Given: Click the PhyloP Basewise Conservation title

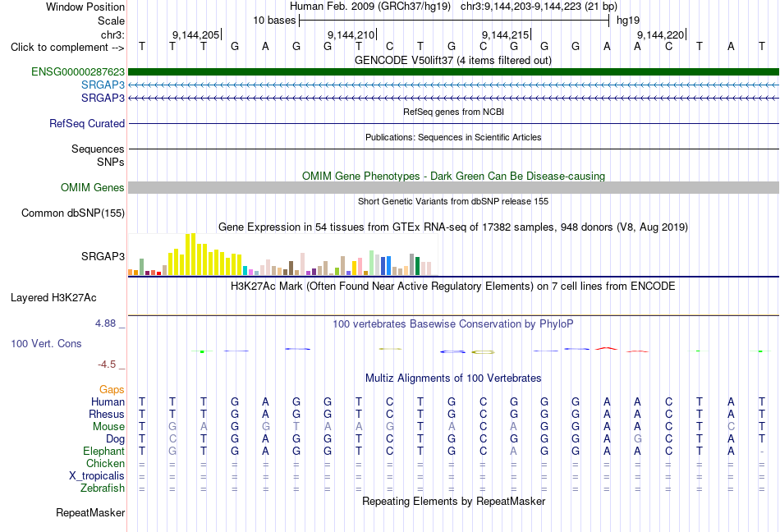Looking at the screenshot, I should tap(453, 324).
